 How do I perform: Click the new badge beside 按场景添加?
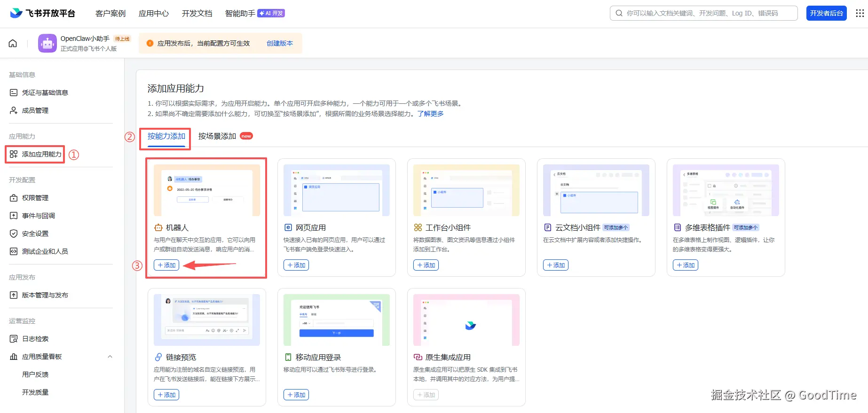(246, 136)
